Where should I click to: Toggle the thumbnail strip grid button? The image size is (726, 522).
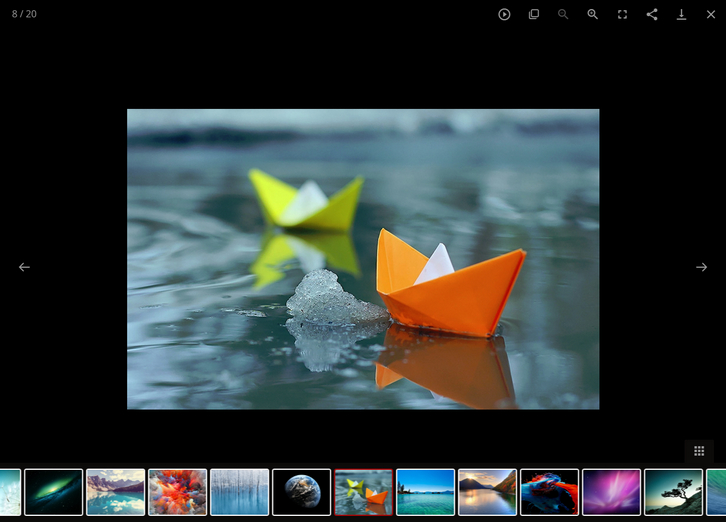(x=699, y=451)
